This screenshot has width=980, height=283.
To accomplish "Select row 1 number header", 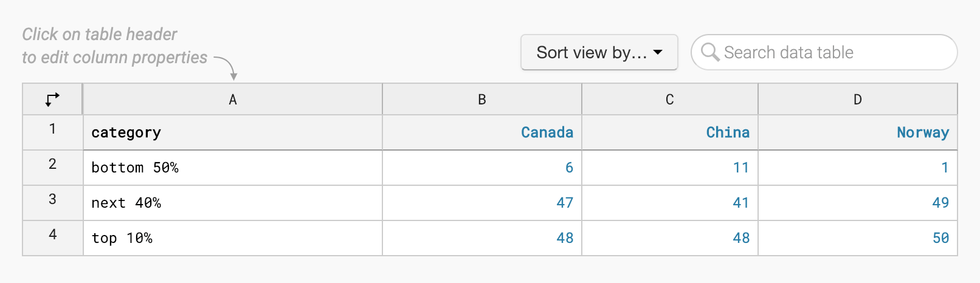I will [x=52, y=129].
